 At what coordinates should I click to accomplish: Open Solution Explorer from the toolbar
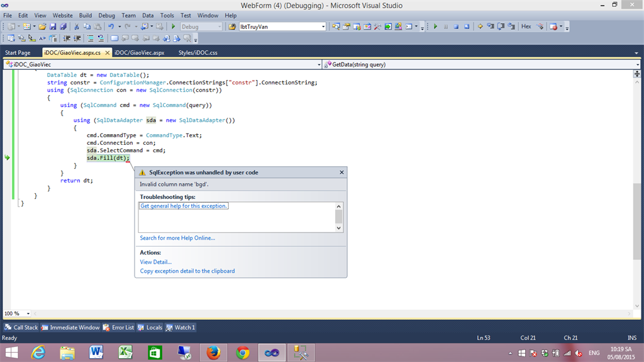click(336, 26)
